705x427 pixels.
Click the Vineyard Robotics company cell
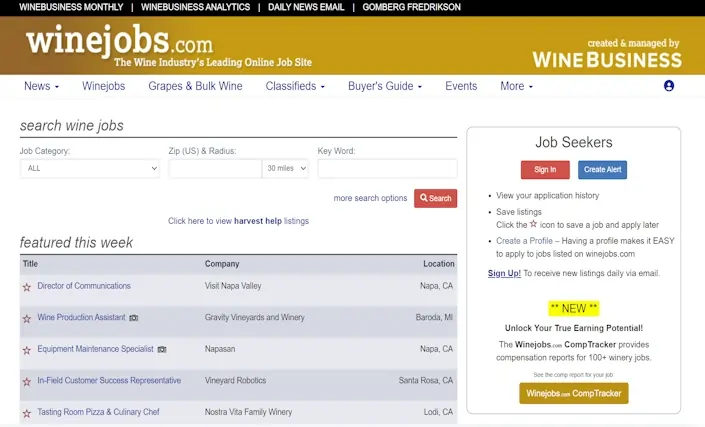pos(236,380)
